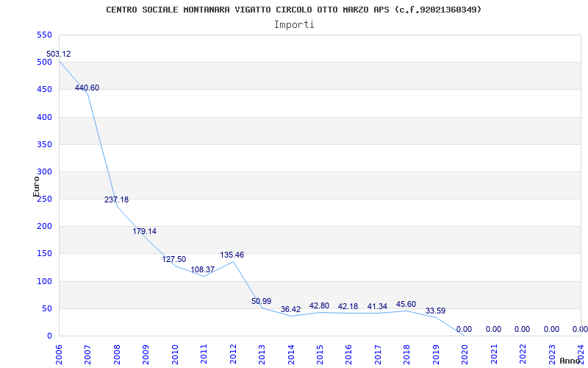
Task: Click the x-axis year 2014
Action: [291, 354]
